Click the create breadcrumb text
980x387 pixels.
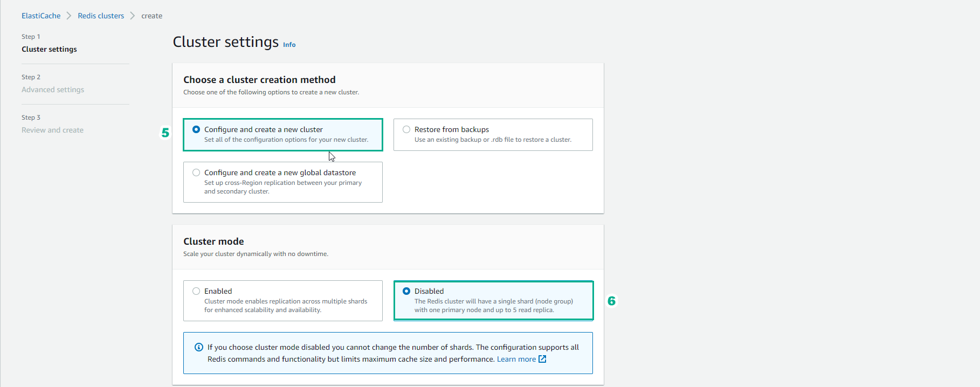[152, 16]
